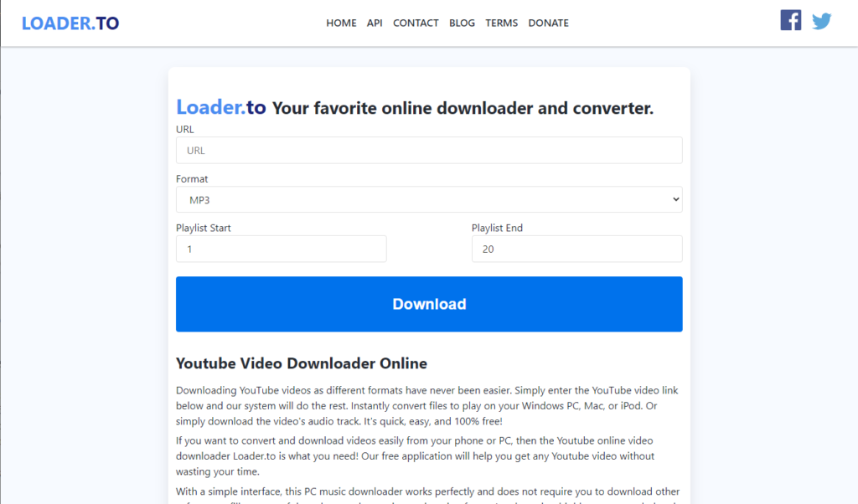Open the Facebook page icon
The height and width of the screenshot is (504, 858).
(x=790, y=20)
